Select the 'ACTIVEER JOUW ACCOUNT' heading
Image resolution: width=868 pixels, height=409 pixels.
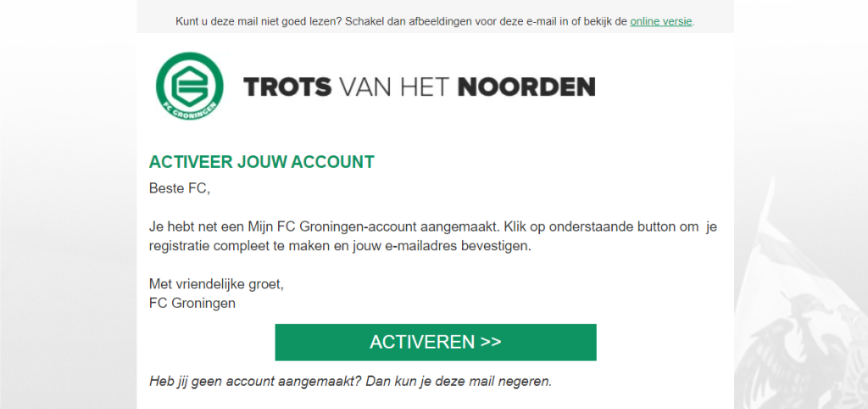click(x=262, y=162)
